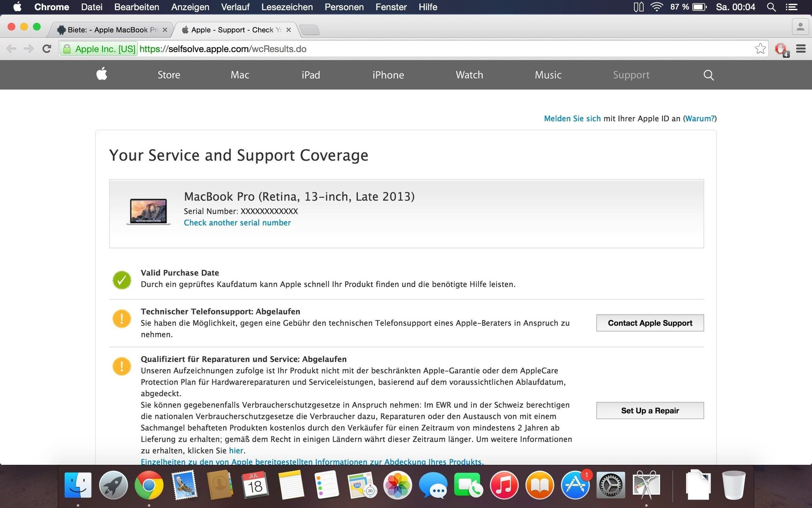Open Notes from the dock
Viewport: 812px width, 508px height.
291,485
